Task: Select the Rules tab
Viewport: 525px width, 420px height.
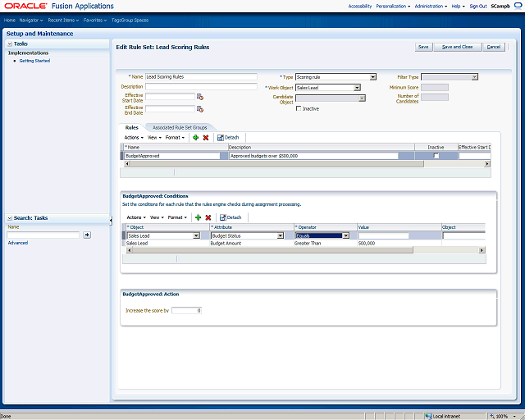Action: (x=131, y=128)
